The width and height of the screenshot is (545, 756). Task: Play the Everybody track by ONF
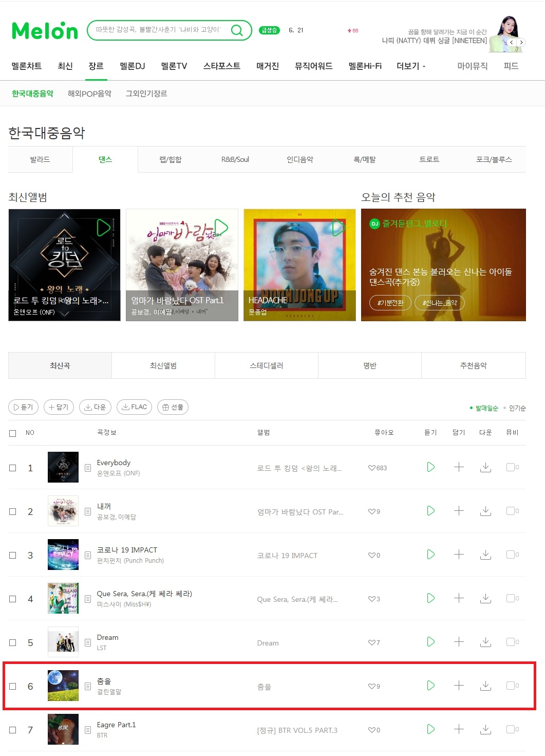tap(431, 467)
